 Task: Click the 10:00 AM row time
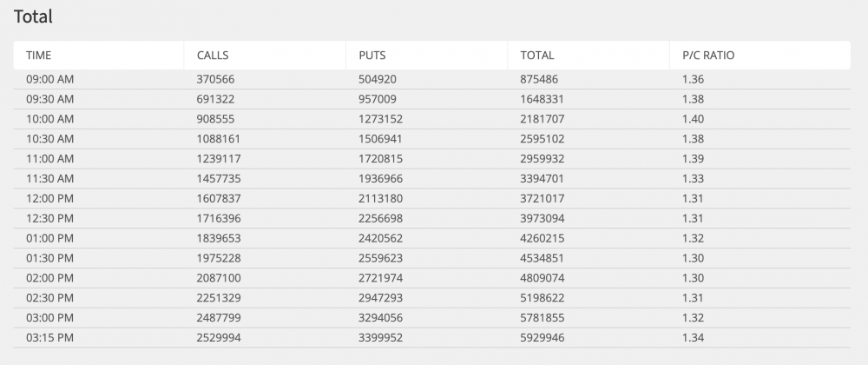click(50, 119)
